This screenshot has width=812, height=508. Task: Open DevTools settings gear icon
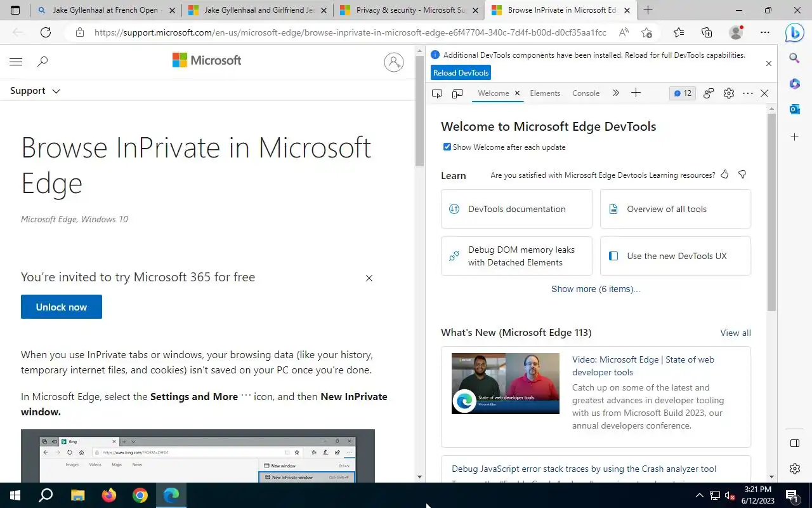[728, 93]
